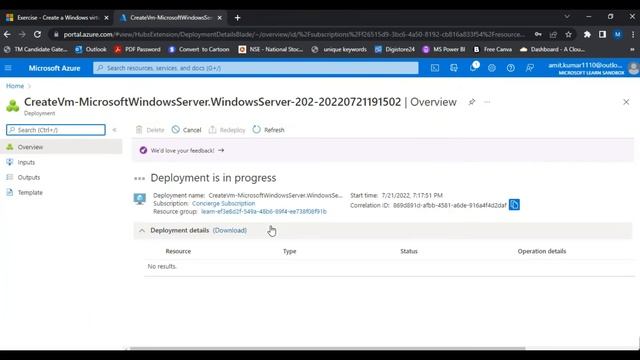Open the more options ellipsis beside title
This screenshot has height=360, width=640.
pos(487,102)
